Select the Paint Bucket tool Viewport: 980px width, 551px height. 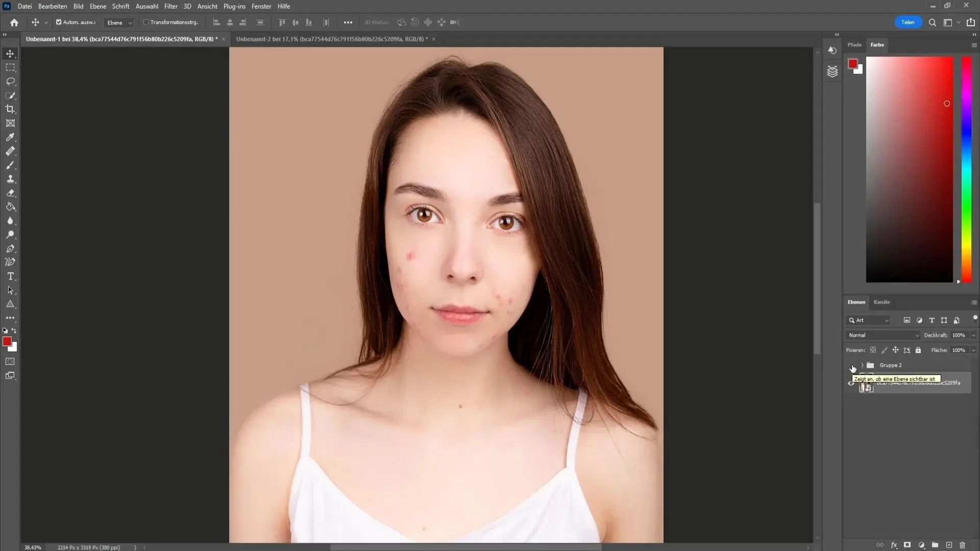(10, 207)
